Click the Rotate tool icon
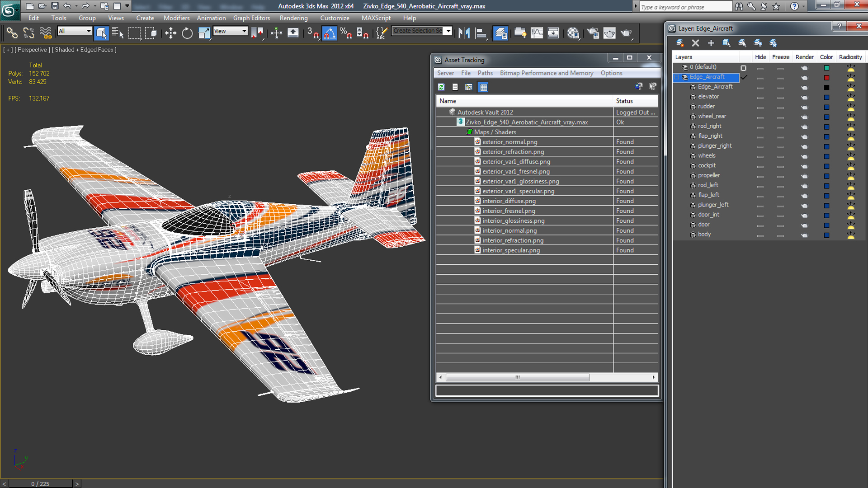Image resolution: width=868 pixels, height=488 pixels. coord(187,33)
